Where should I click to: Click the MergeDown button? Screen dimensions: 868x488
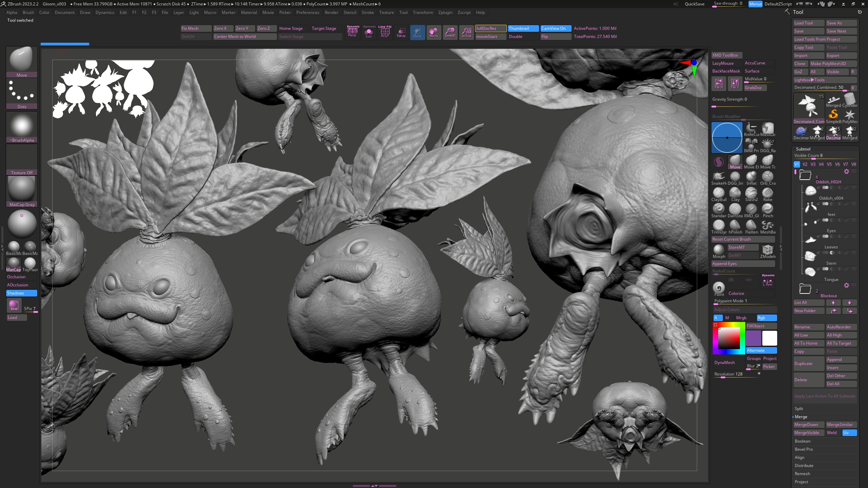coord(808,425)
